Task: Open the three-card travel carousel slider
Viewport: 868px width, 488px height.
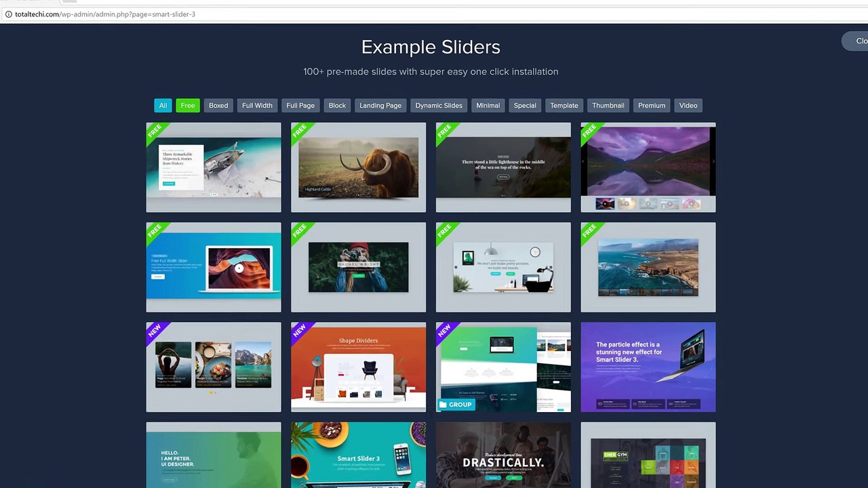Action: (214, 367)
